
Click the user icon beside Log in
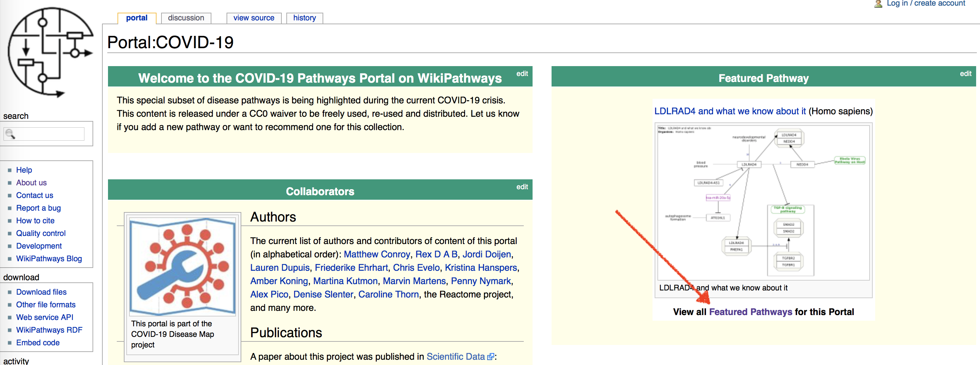click(878, 4)
